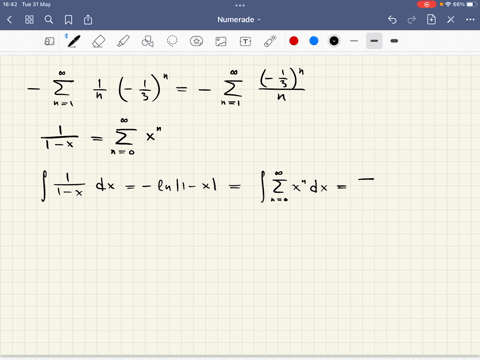Close the editing mode with X icon
480x360 pixels.
pos(451,20)
